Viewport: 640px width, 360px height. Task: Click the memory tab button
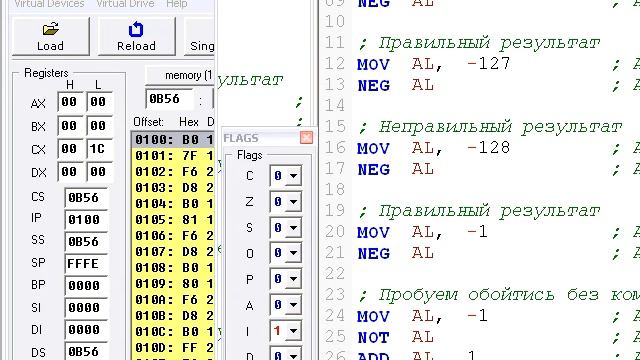click(180, 76)
